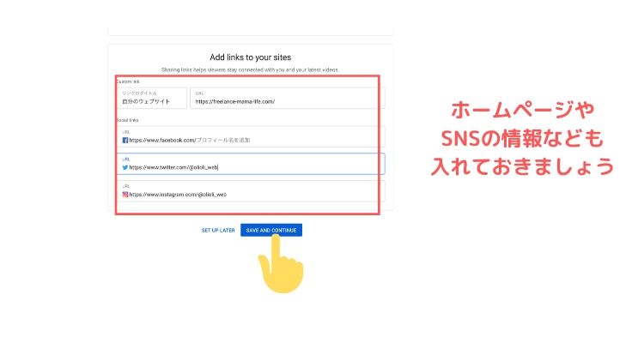
Task: Focus the Facebook profile URL field
Action: [251, 136]
